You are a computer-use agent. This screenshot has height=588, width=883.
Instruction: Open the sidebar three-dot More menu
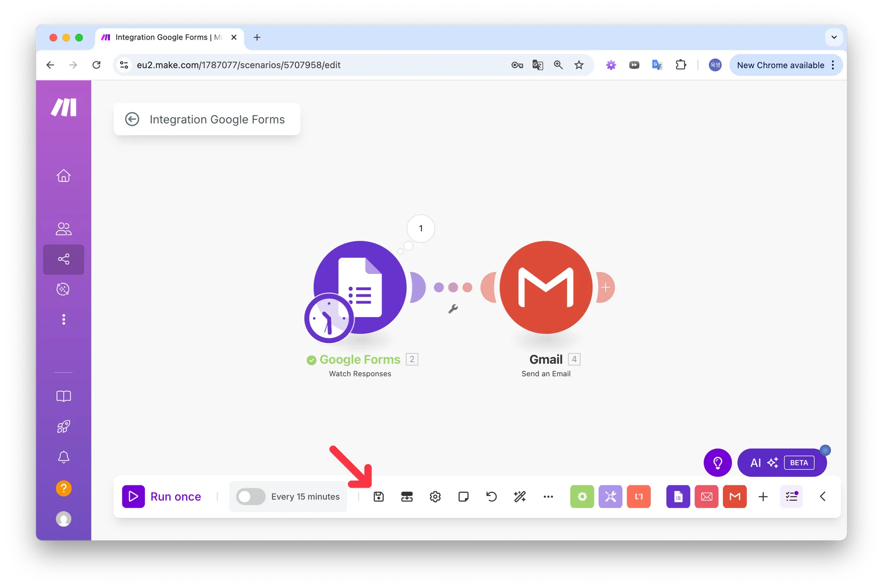click(x=64, y=319)
